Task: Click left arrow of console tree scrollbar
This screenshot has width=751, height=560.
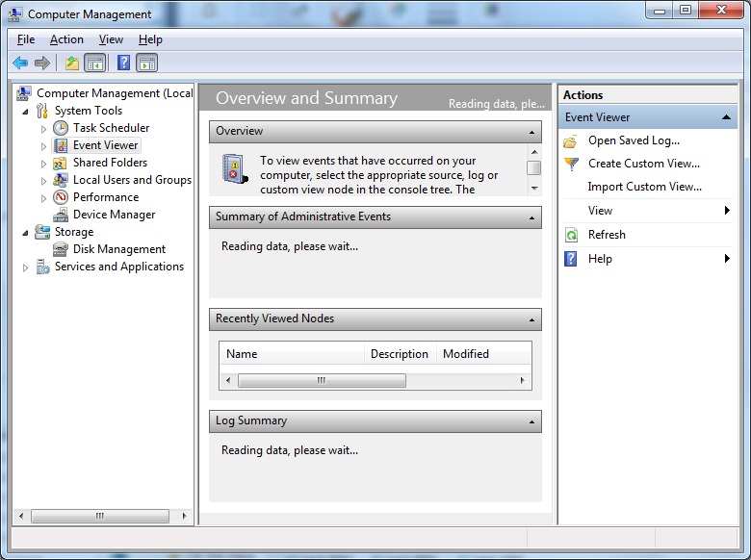Action: coord(20,516)
